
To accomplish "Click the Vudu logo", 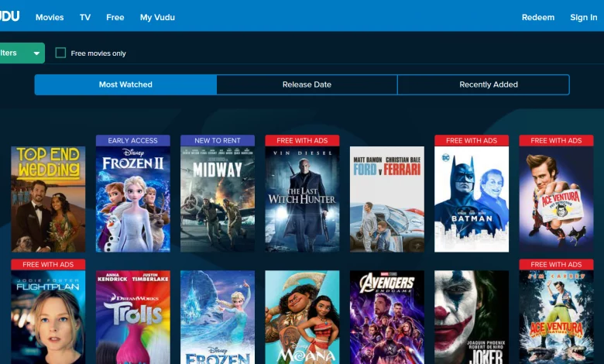I will pos(9,16).
